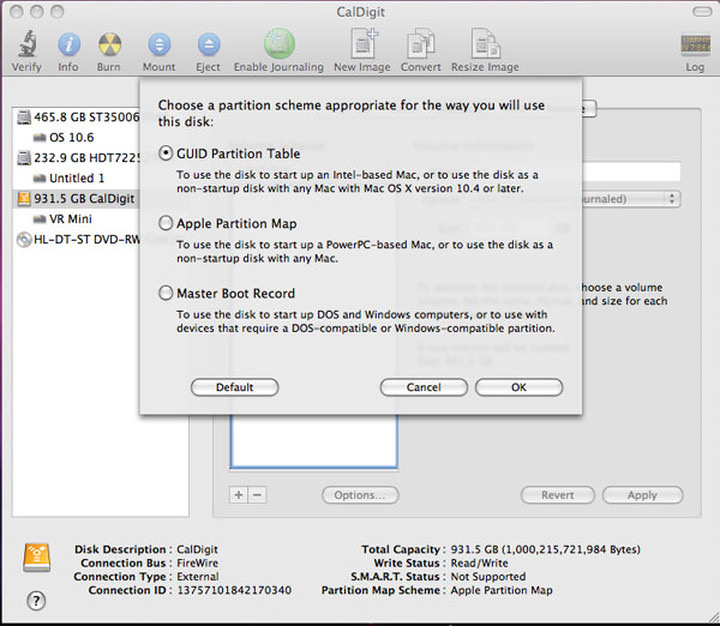
Task: Select GUID Partition Table option
Action: pyautogui.click(x=166, y=154)
